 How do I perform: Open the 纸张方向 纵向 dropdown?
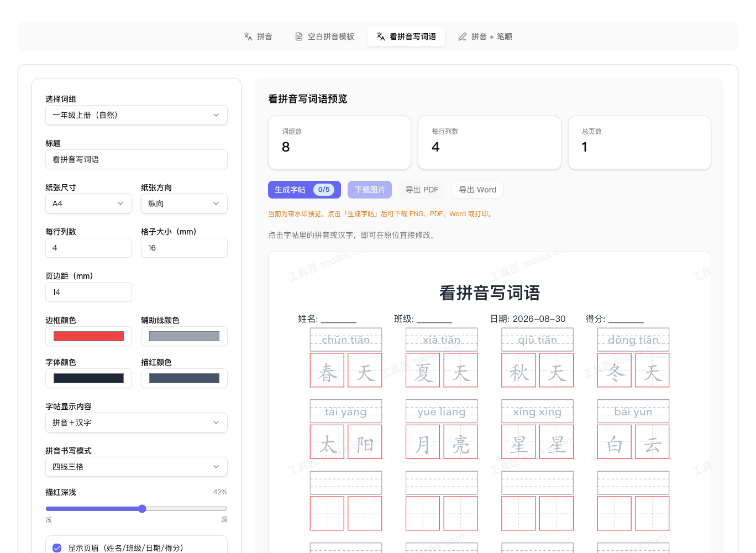pos(184,204)
